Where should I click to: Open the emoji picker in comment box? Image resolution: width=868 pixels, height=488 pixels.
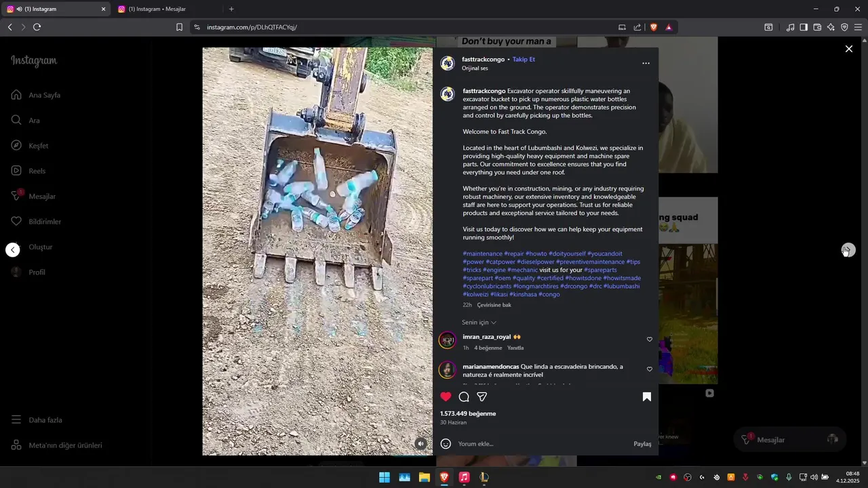(x=446, y=444)
